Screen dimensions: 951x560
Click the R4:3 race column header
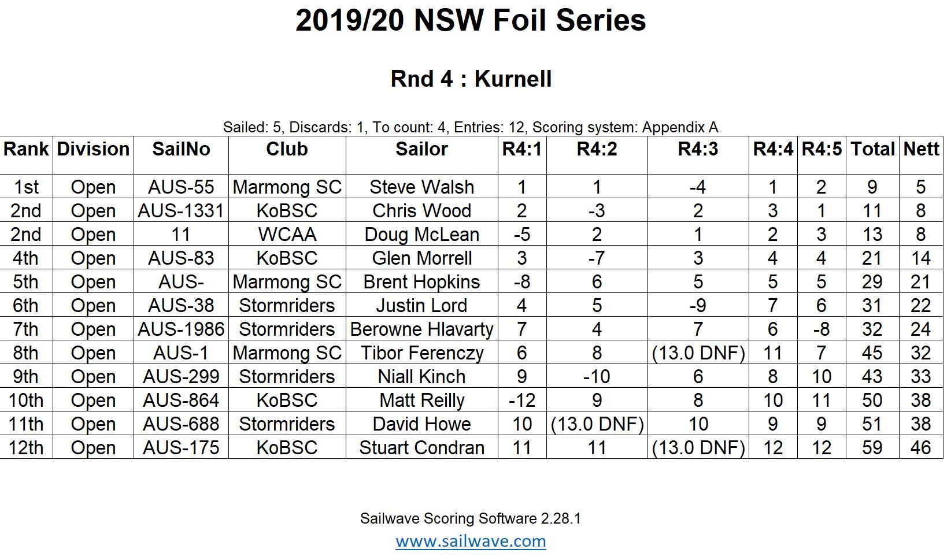pyautogui.click(x=698, y=149)
